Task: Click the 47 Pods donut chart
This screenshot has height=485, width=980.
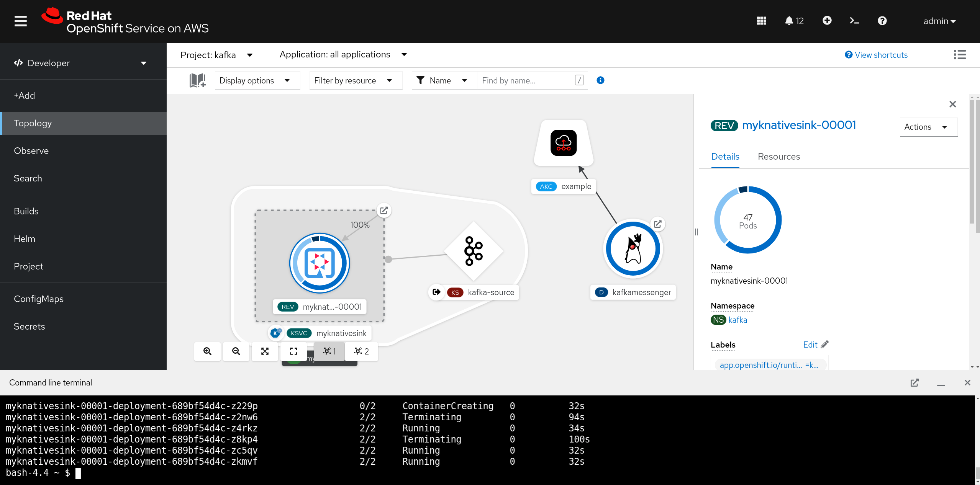Action: [747, 220]
